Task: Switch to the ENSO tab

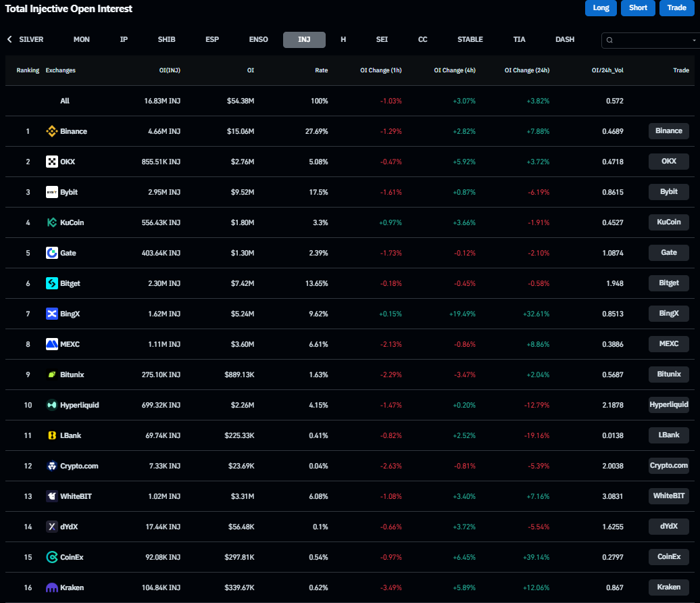Action: click(259, 39)
